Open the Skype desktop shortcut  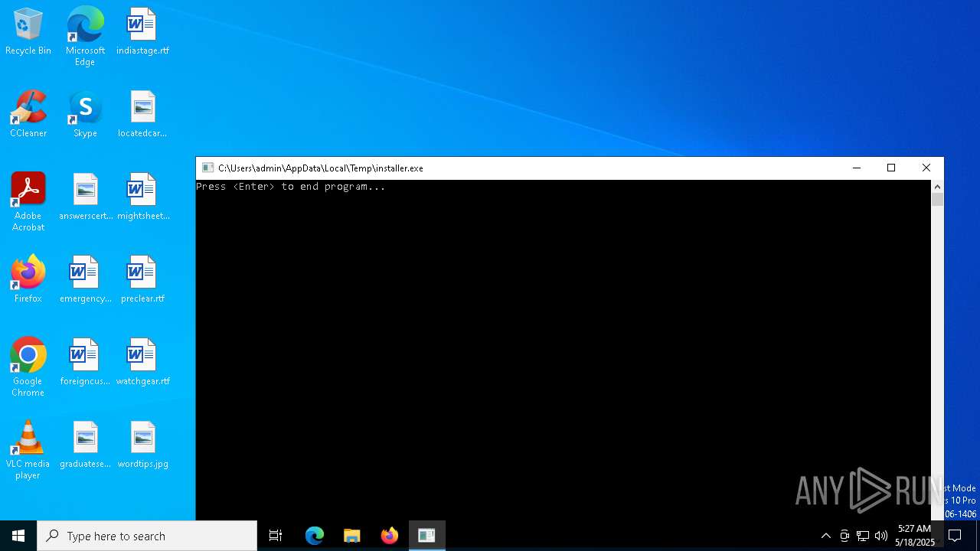point(85,115)
